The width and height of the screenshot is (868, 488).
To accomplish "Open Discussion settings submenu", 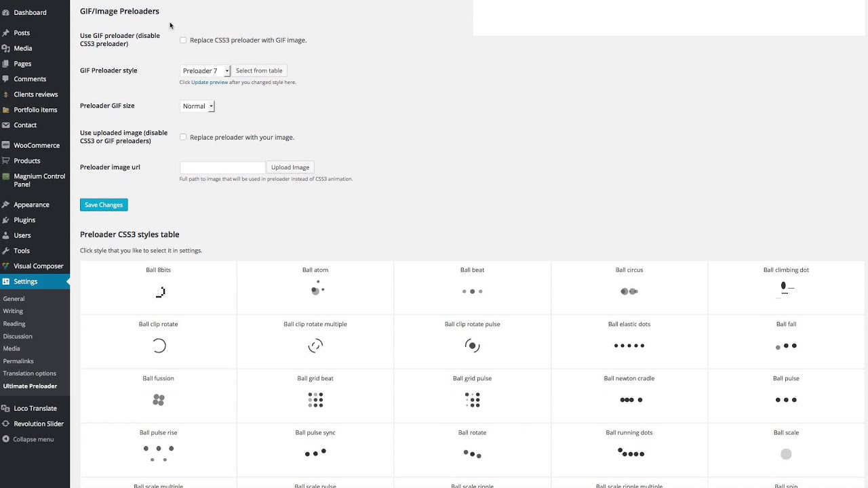I will pyautogui.click(x=18, y=336).
